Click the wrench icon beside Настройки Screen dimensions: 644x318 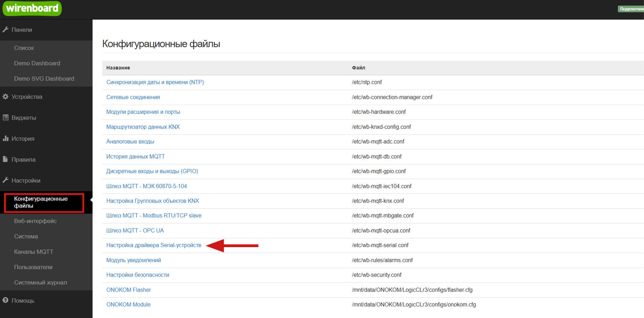(6, 180)
